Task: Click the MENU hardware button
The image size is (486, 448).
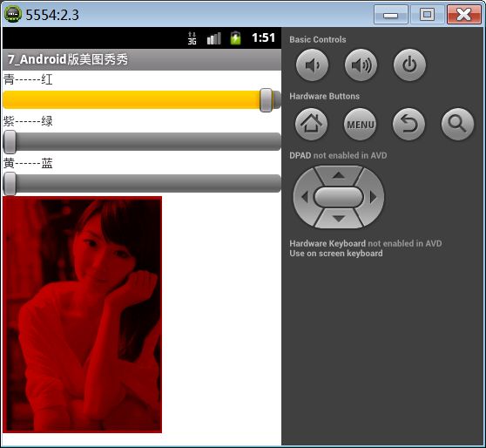Action: click(x=361, y=124)
